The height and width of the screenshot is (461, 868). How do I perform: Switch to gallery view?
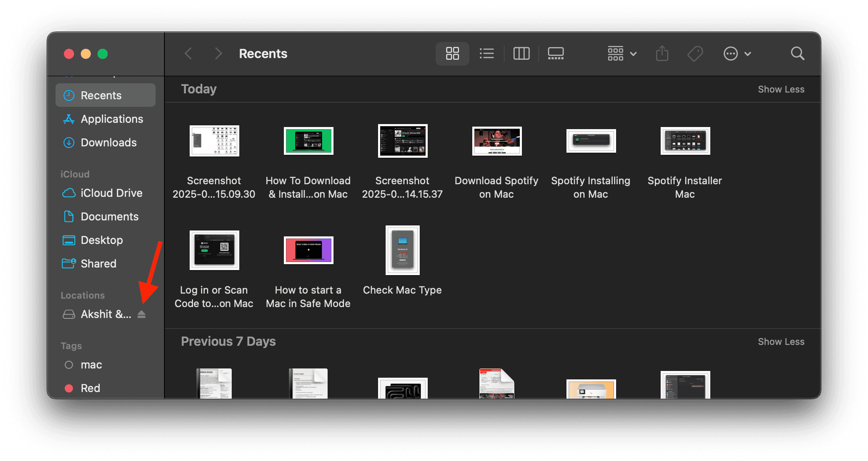556,53
